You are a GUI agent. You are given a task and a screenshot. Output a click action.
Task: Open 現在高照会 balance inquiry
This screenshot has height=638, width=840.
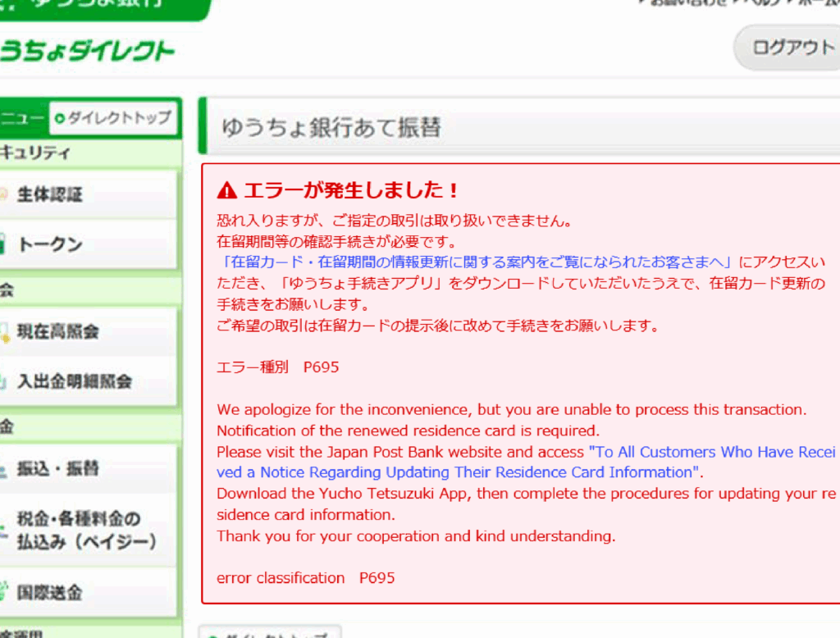click(x=89, y=331)
